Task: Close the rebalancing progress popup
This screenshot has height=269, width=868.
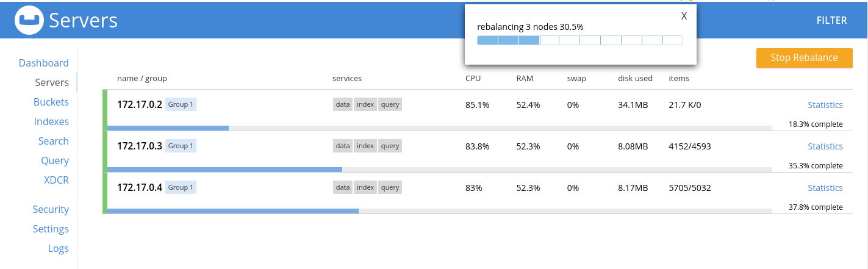Action: (684, 16)
